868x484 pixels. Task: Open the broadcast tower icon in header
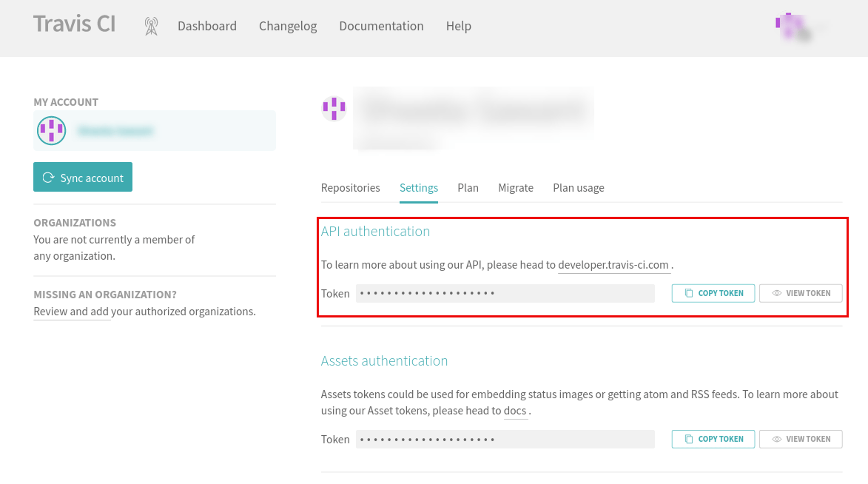point(151,26)
